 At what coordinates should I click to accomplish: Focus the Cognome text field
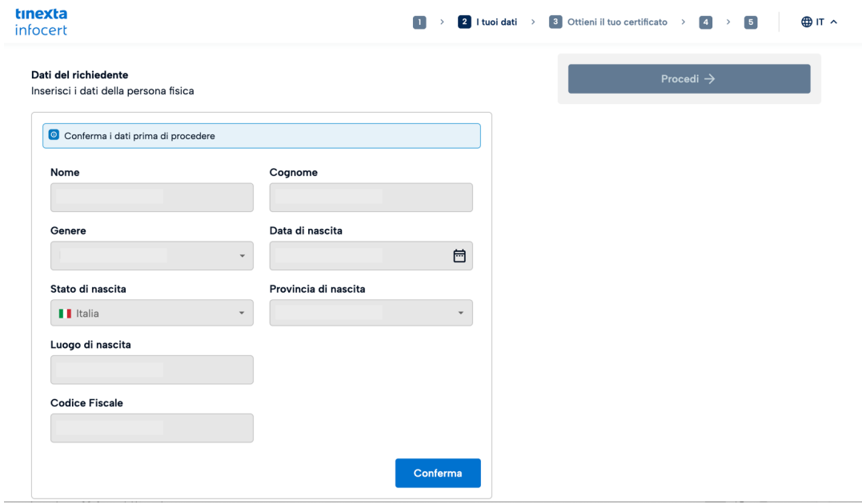click(x=371, y=198)
